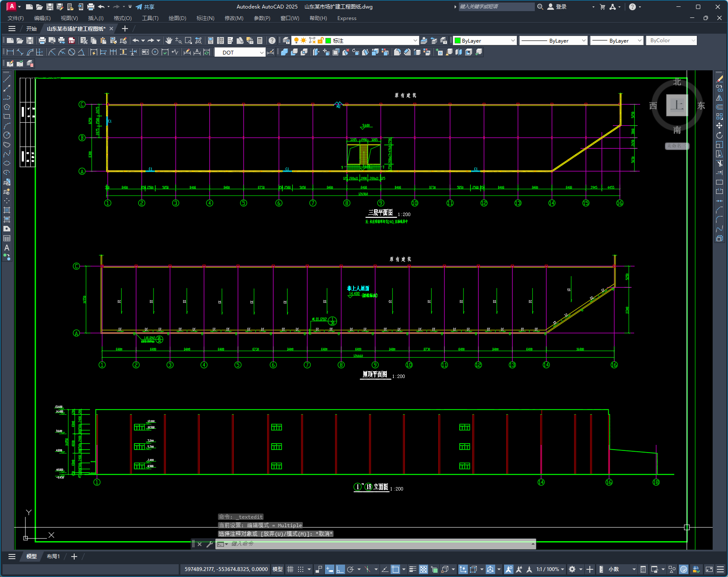Click 模型 model space button in status bar
The width and height of the screenshot is (728, 577).
pyautogui.click(x=278, y=569)
